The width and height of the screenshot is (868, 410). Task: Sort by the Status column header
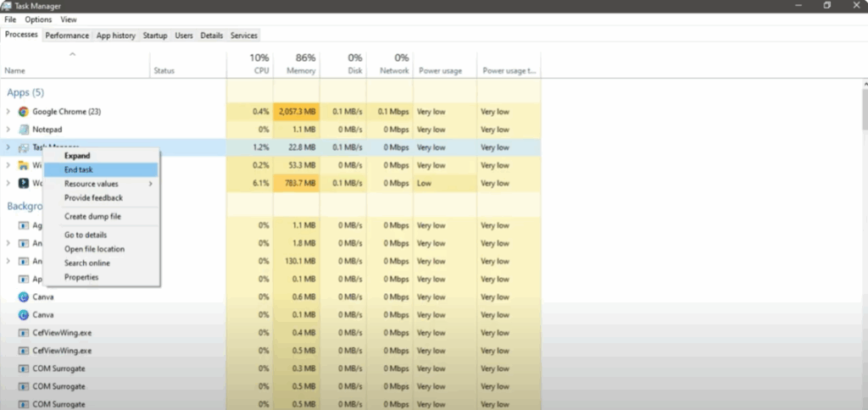[x=188, y=65]
